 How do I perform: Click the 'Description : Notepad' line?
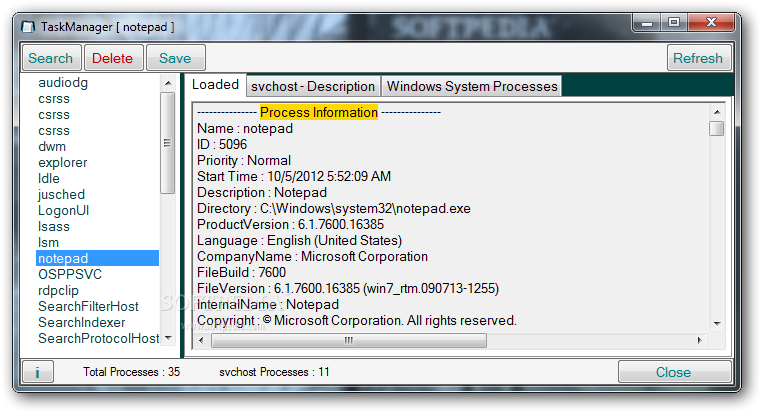[x=262, y=193]
